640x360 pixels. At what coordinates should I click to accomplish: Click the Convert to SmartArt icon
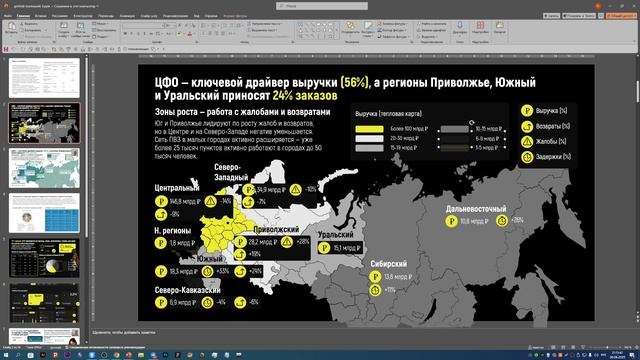click(x=249, y=37)
